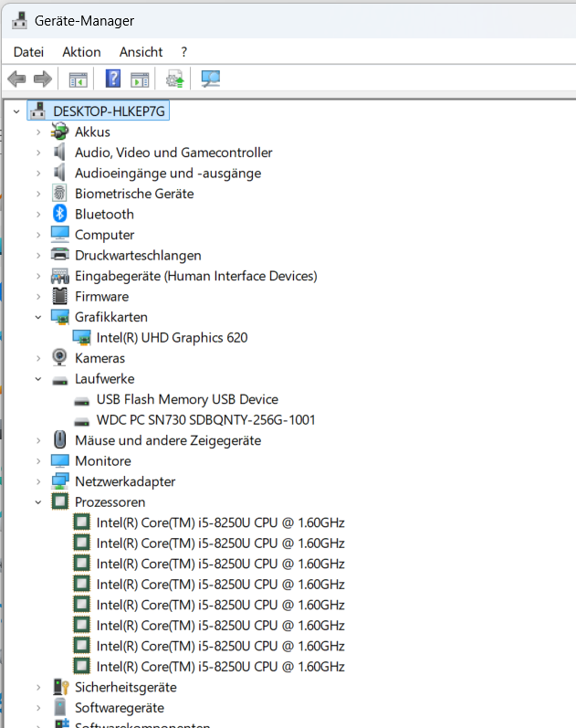Viewport: 576px width, 728px height.
Task: Select the Laufwerke label
Action: 105,379
